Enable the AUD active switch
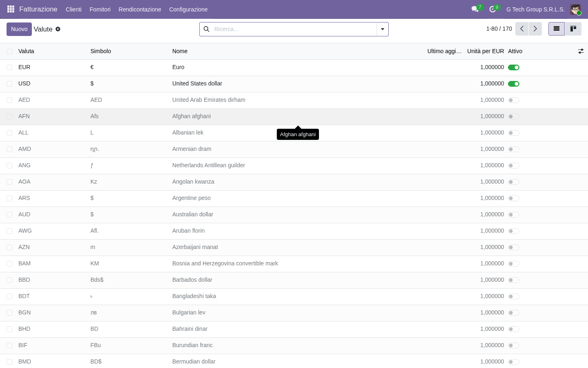588x368 pixels. (x=514, y=215)
